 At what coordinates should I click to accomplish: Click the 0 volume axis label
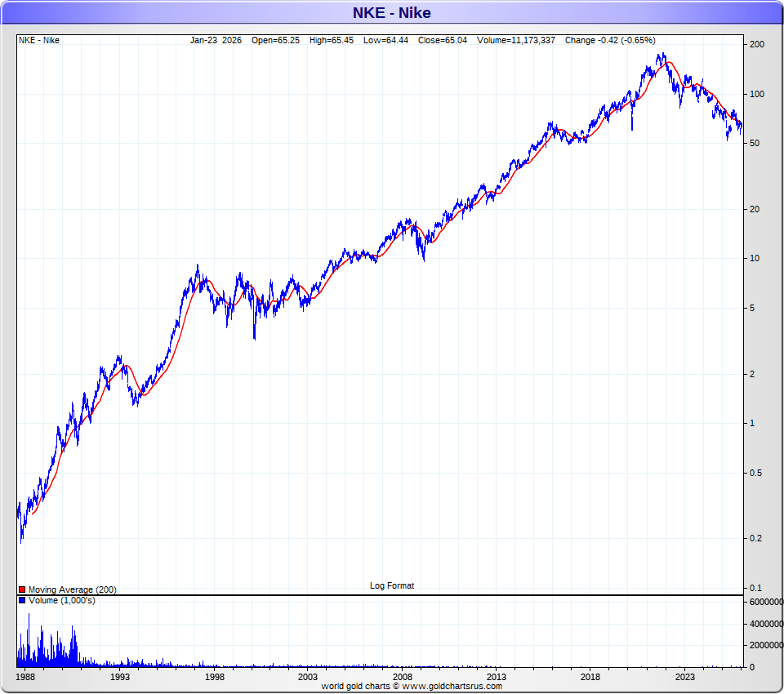752,667
